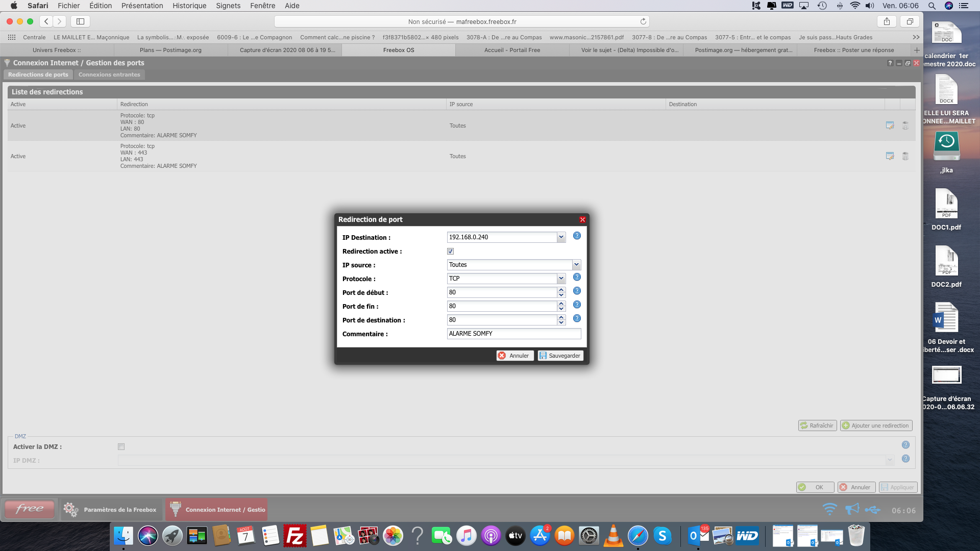Click help icon next to Protocole field
This screenshot has height=551, width=980.
pyautogui.click(x=577, y=277)
